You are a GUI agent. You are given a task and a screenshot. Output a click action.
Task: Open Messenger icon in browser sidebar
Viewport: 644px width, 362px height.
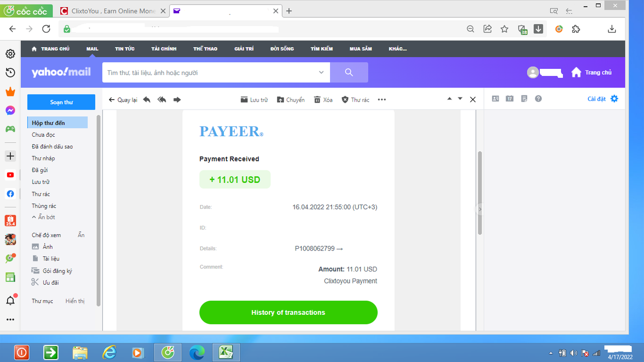coord(10,110)
